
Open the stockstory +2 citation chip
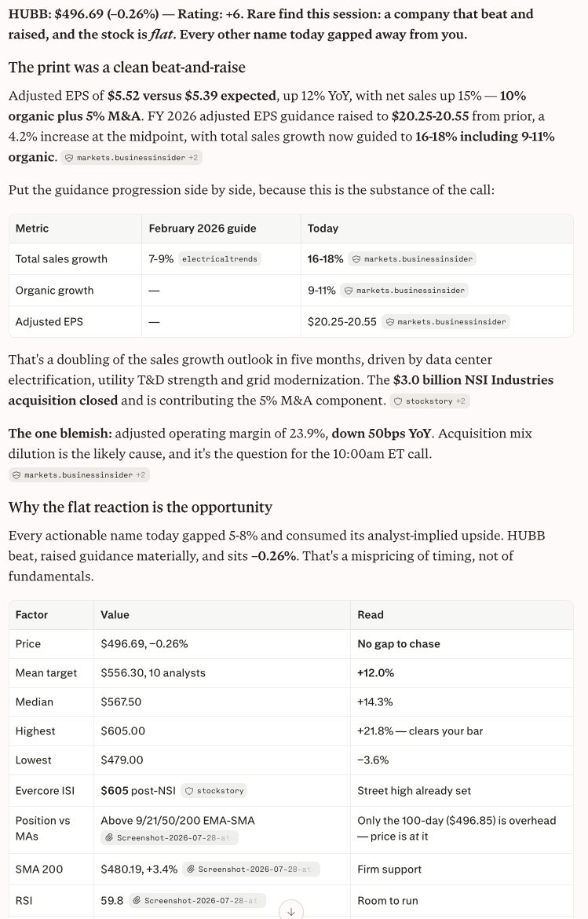pyautogui.click(x=430, y=401)
